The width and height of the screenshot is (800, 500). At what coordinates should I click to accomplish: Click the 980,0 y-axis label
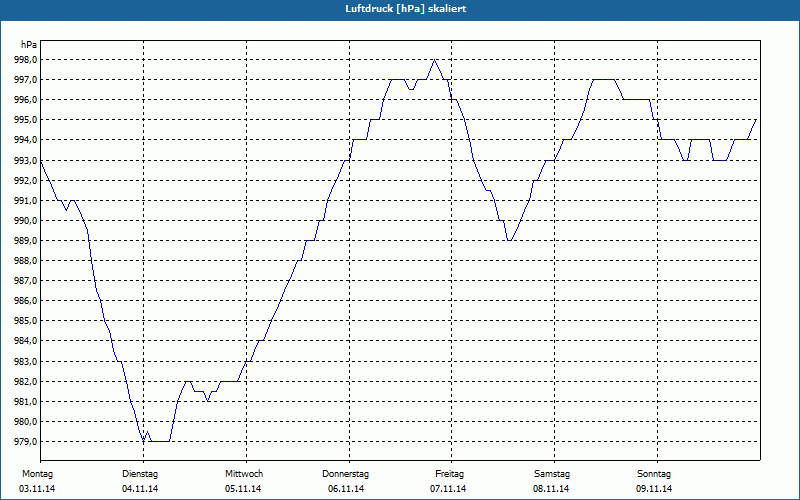(26, 422)
